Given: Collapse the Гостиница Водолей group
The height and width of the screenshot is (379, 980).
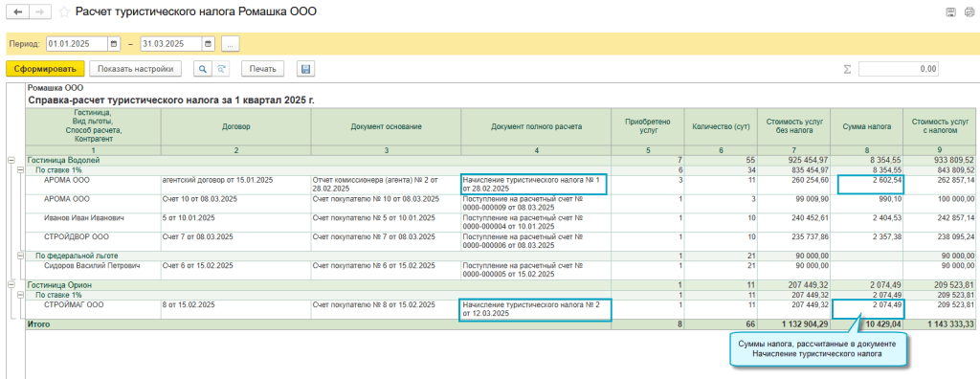Looking at the screenshot, I should (11, 160).
